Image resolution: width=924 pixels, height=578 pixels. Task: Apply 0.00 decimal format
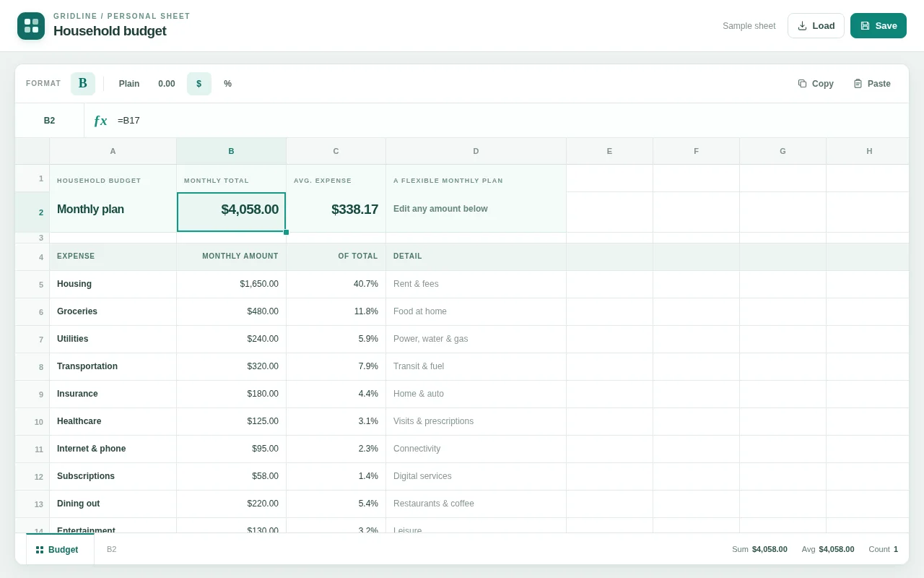(167, 84)
